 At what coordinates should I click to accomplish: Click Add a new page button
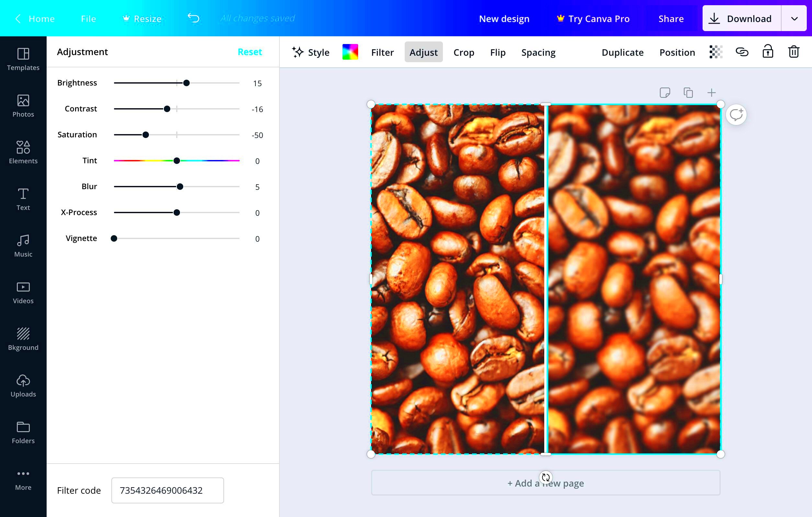click(x=545, y=483)
